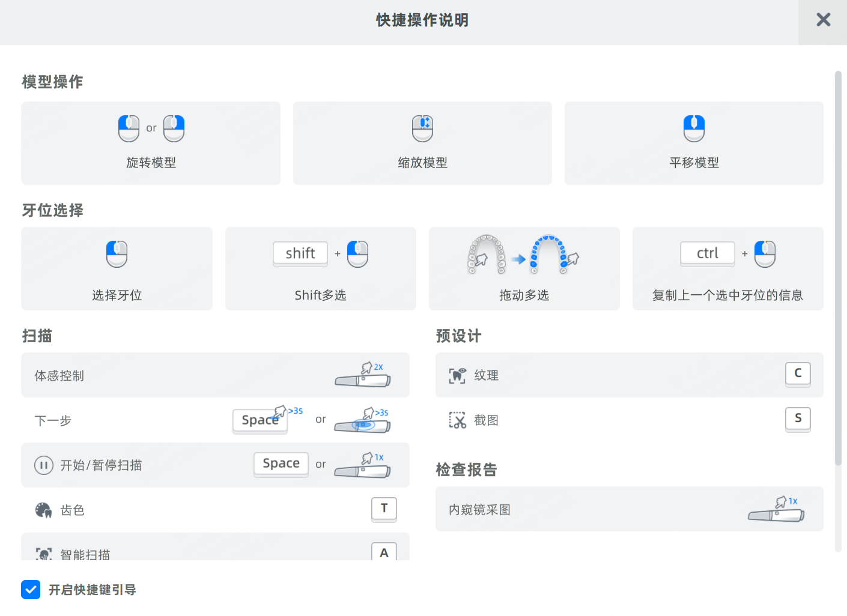Click the 开启快捷键引导 label text
The image size is (847, 616).
[92, 590]
